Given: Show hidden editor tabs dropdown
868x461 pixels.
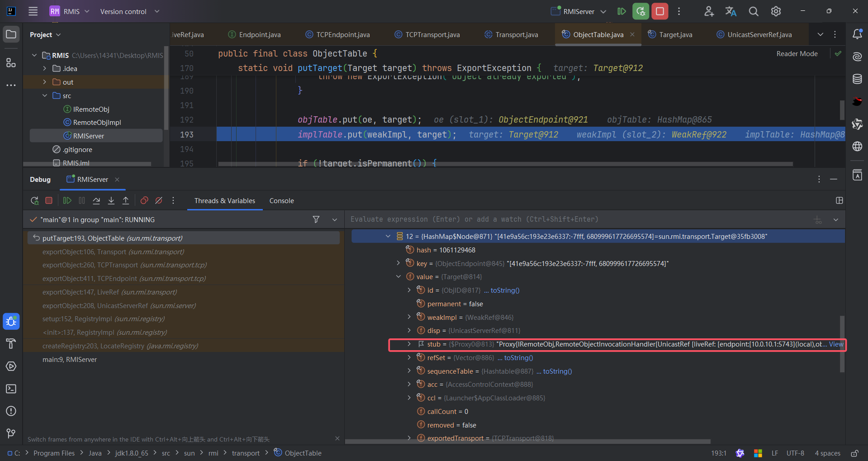Looking at the screenshot, I should pyautogui.click(x=821, y=34).
